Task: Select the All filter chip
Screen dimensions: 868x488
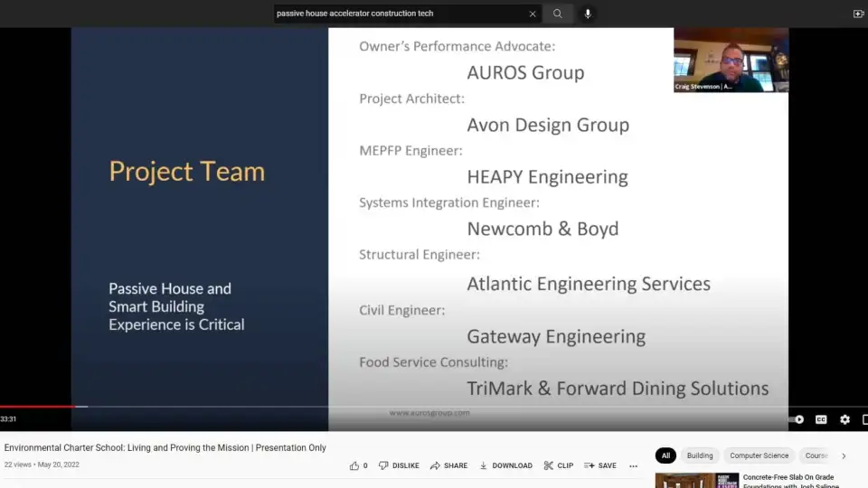Action: point(665,455)
